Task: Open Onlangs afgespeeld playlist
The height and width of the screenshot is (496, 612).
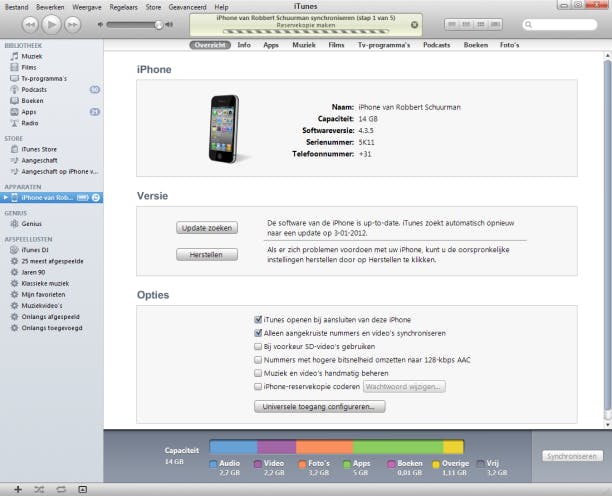Action: click(x=52, y=316)
